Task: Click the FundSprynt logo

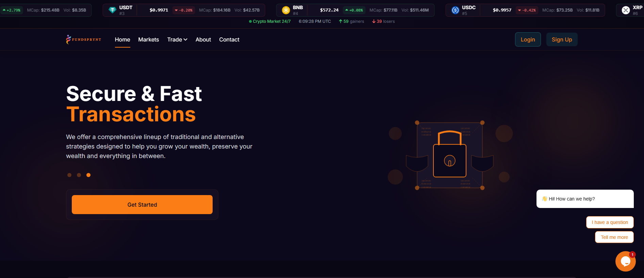Action: click(x=83, y=39)
